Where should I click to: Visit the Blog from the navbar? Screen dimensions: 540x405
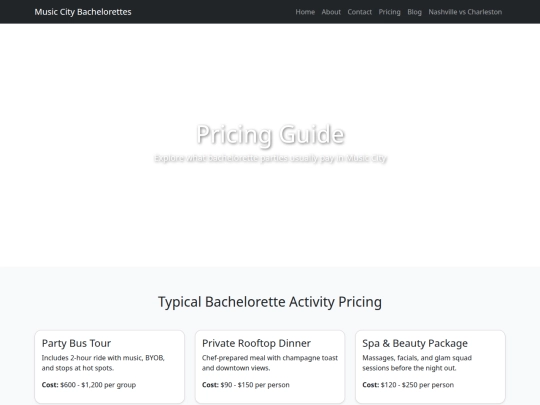tap(414, 12)
